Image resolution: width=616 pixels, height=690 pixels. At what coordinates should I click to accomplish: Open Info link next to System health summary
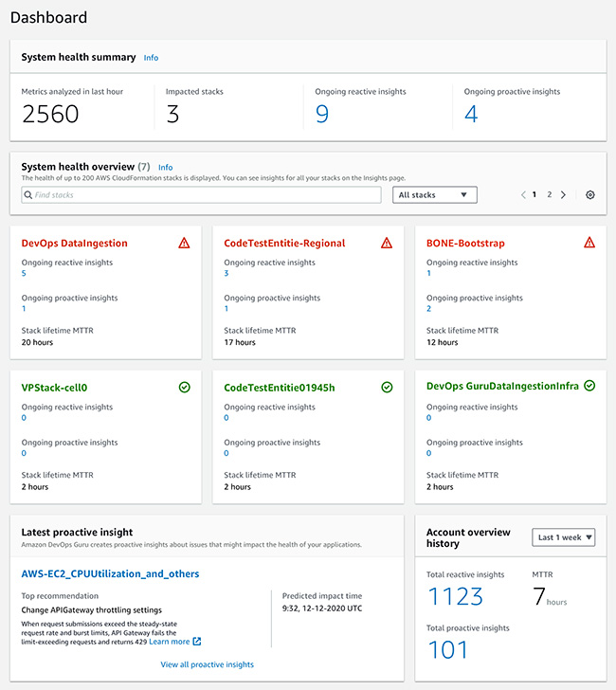[x=151, y=58]
